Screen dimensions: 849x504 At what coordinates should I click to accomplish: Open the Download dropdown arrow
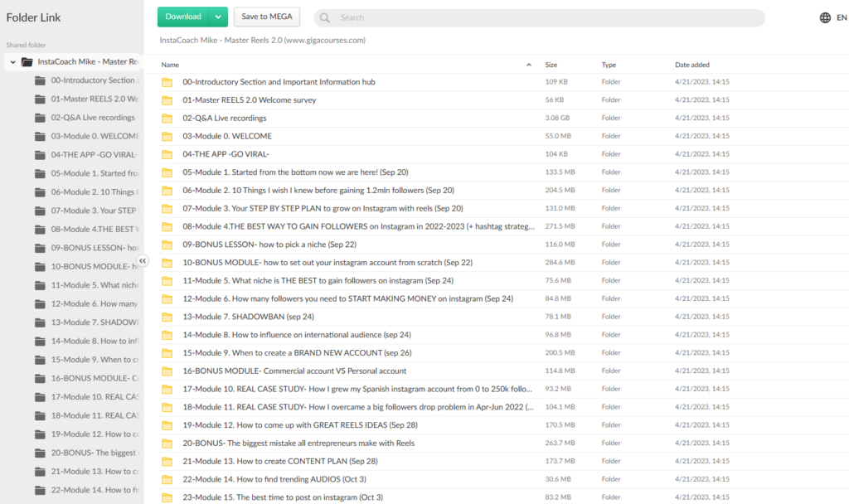point(218,17)
